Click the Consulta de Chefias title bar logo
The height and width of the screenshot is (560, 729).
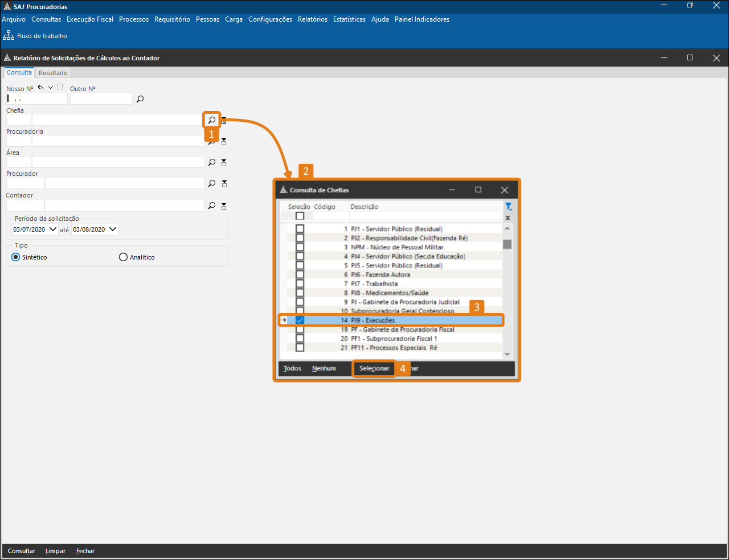tap(284, 190)
